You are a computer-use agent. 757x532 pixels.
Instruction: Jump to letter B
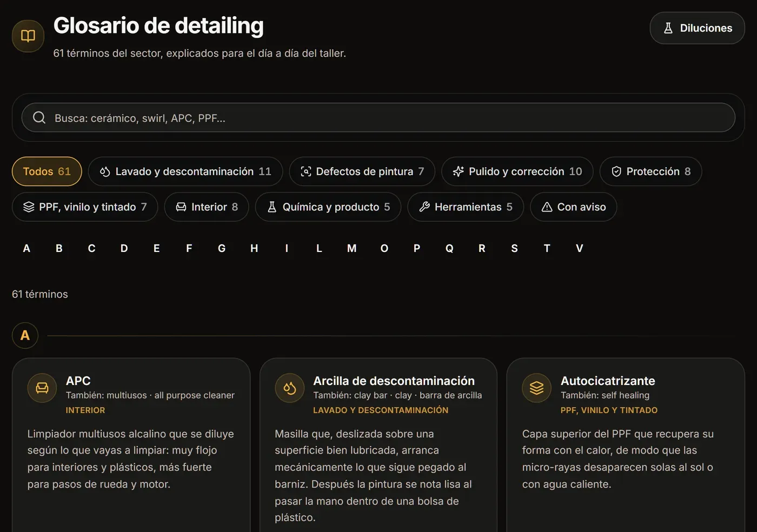click(59, 248)
